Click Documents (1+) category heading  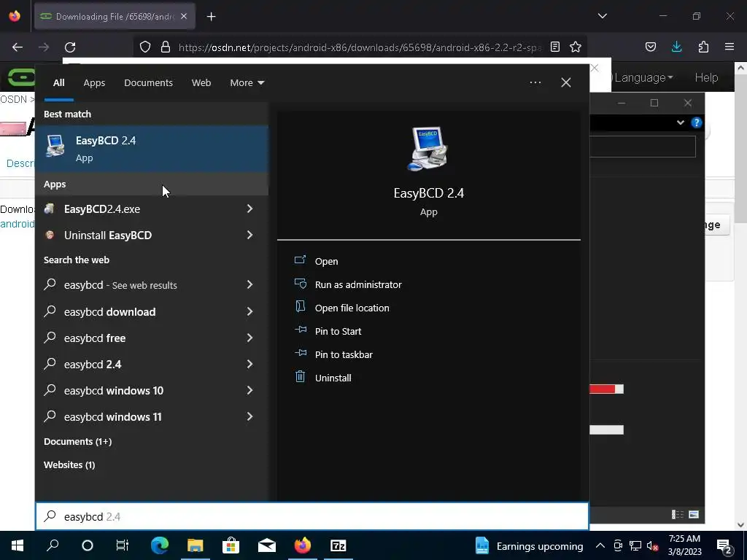[x=77, y=441]
